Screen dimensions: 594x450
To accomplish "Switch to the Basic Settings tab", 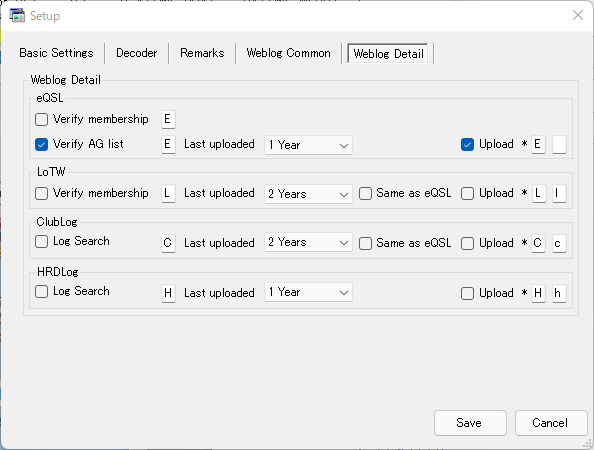I will (56, 53).
